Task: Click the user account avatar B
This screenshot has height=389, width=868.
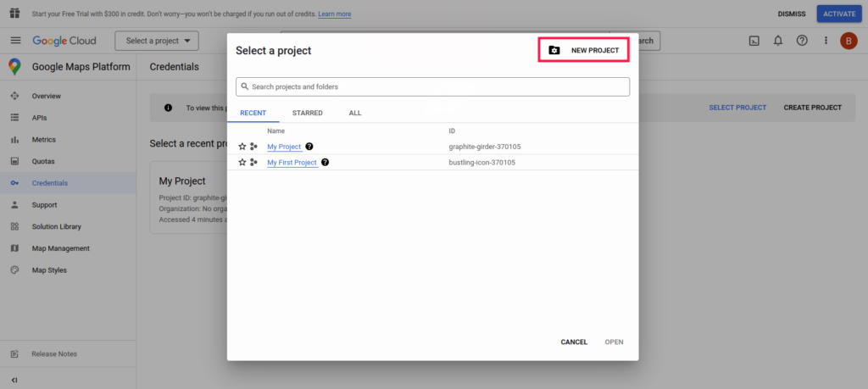Action: click(x=849, y=41)
